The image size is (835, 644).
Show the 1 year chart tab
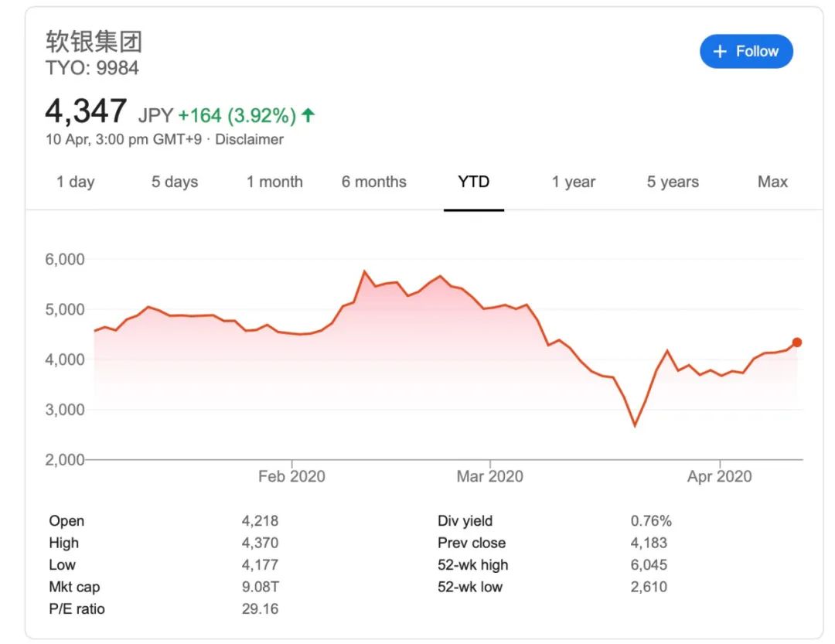point(574,182)
